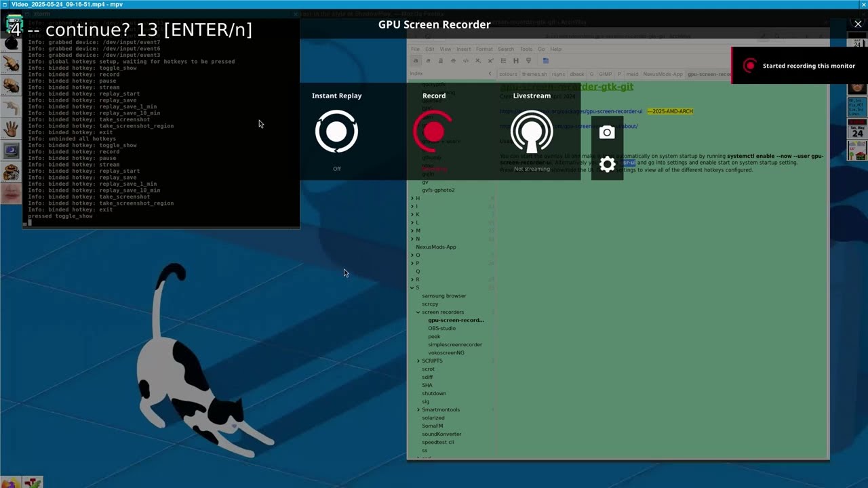Viewport: 868px width, 488px height.
Task: Open the File menu in Zim
Action: pos(415,49)
